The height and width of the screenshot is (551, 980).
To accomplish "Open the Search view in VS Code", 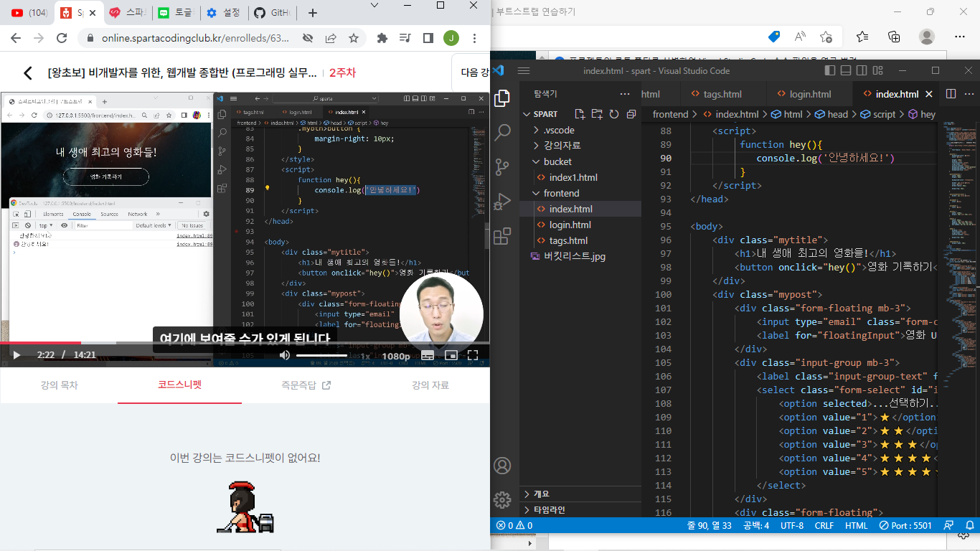I will 503,132.
